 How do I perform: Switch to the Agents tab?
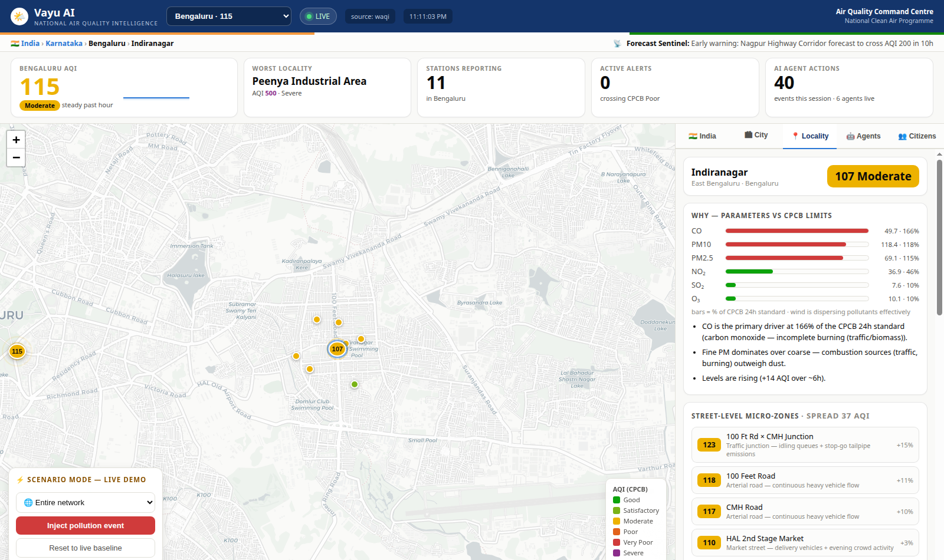click(x=863, y=136)
